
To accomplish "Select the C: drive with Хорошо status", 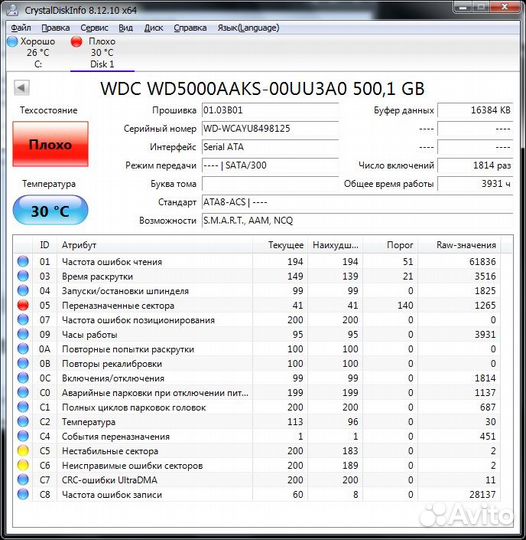I will coord(32,52).
